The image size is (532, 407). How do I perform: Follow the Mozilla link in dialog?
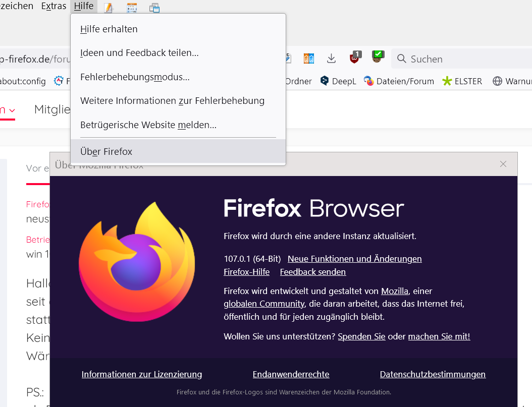(x=395, y=291)
